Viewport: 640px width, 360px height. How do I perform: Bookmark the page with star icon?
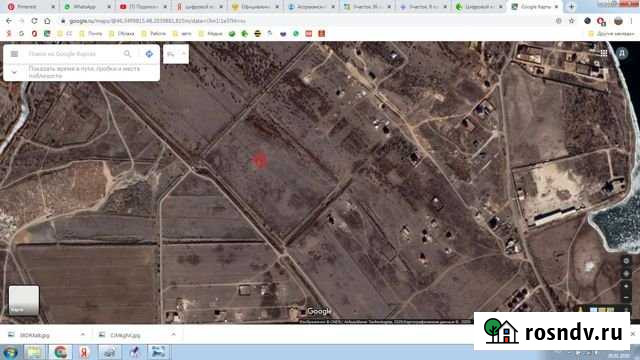tap(572, 21)
